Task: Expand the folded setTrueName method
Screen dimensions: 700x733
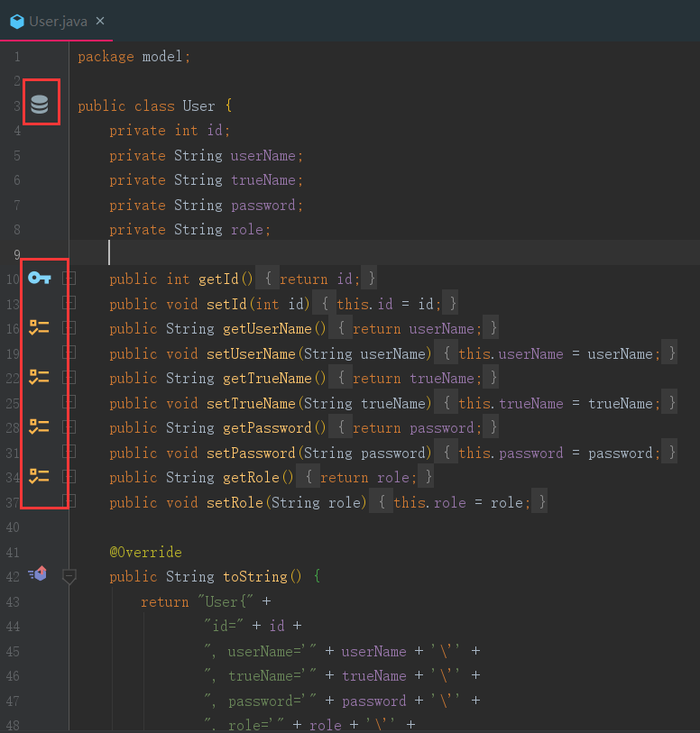Action: pyautogui.click(x=69, y=402)
